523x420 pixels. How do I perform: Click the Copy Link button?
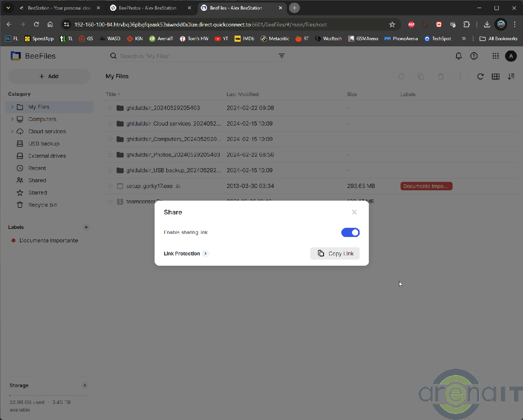[x=335, y=253]
